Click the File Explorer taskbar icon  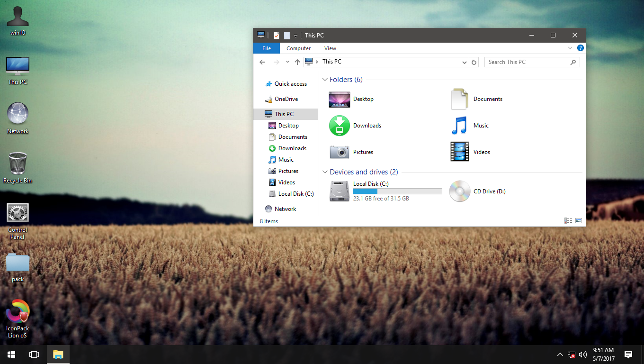click(58, 354)
